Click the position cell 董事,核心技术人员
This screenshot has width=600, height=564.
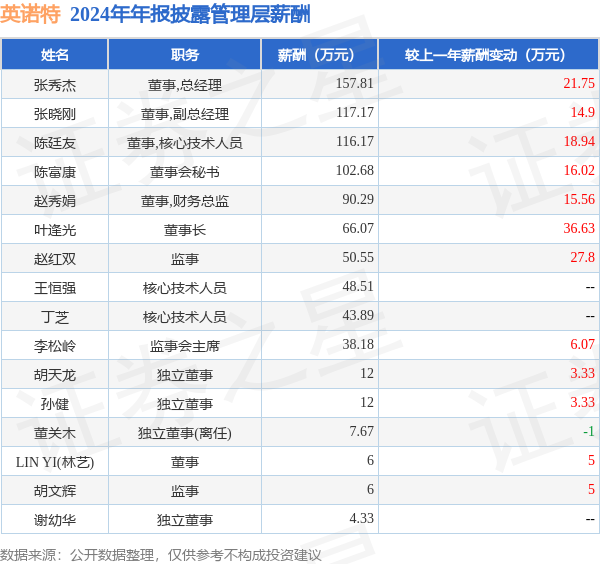185,143
